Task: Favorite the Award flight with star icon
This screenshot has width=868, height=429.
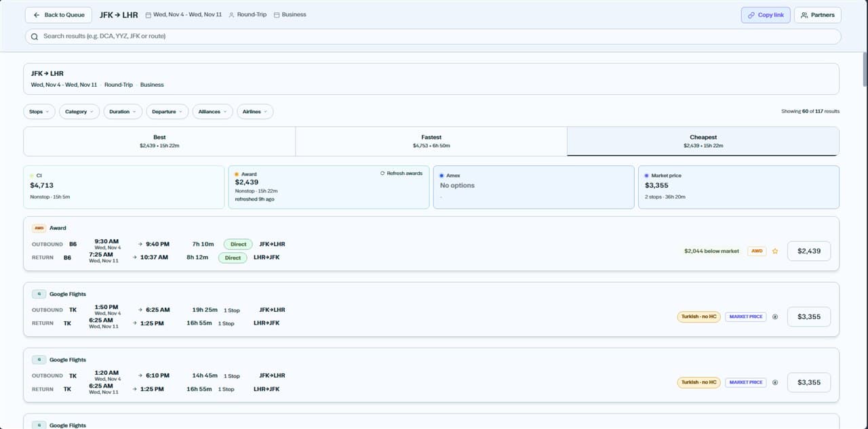Action: (775, 251)
